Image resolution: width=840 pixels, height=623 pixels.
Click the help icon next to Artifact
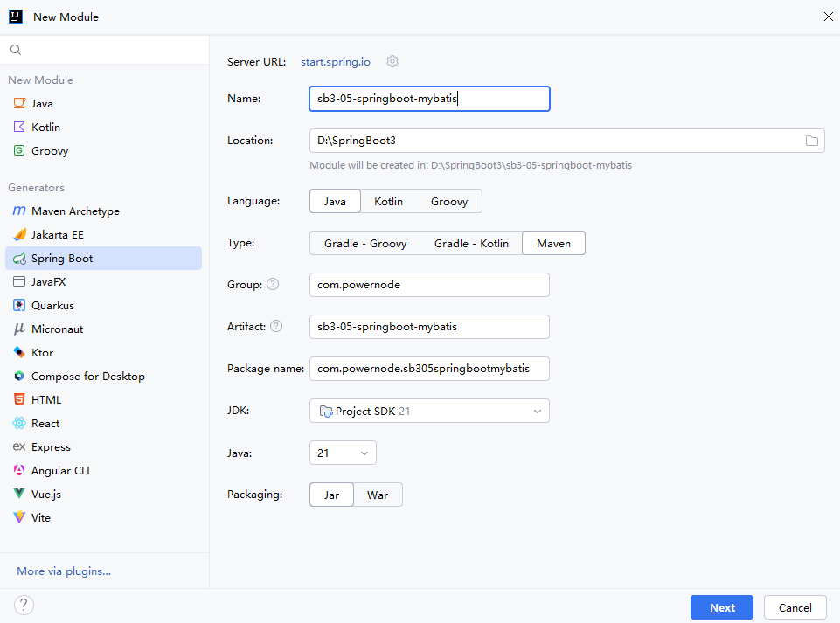276,326
